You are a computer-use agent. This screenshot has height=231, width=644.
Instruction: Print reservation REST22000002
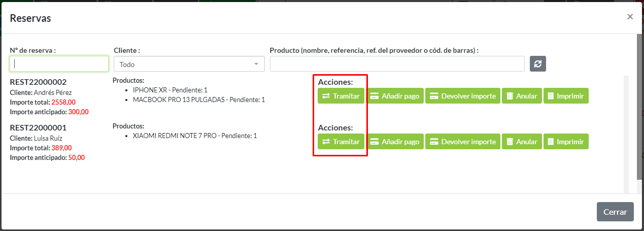click(566, 96)
